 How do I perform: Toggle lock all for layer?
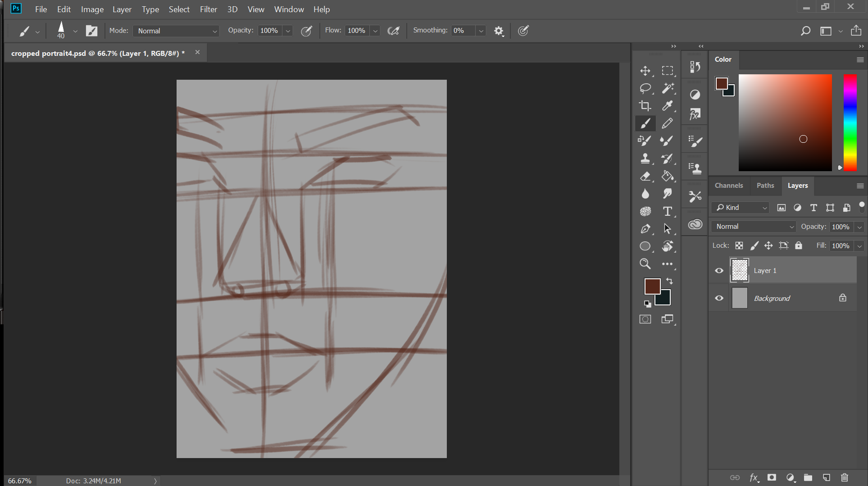point(799,245)
